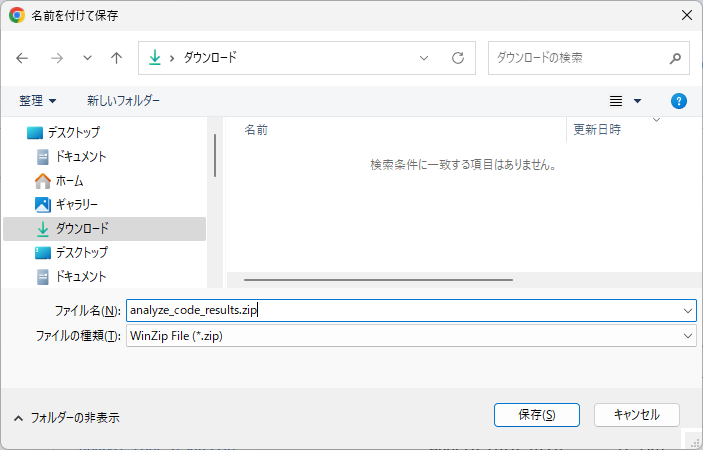Click the navigation pane vertical scrollbar
This screenshot has width=703, height=450.
click(215, 155)
